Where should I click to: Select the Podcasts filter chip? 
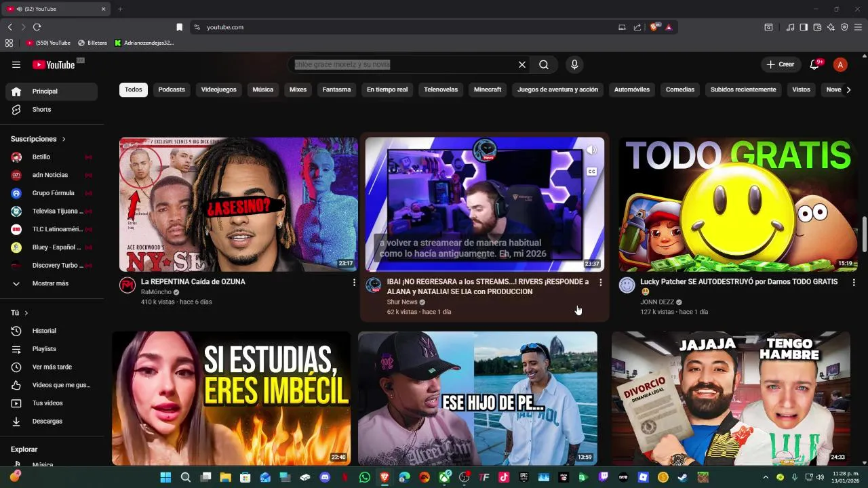[x=172, y=89]
